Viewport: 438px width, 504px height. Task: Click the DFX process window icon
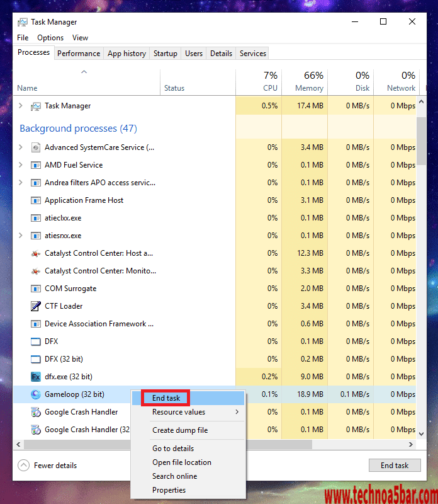36,341
